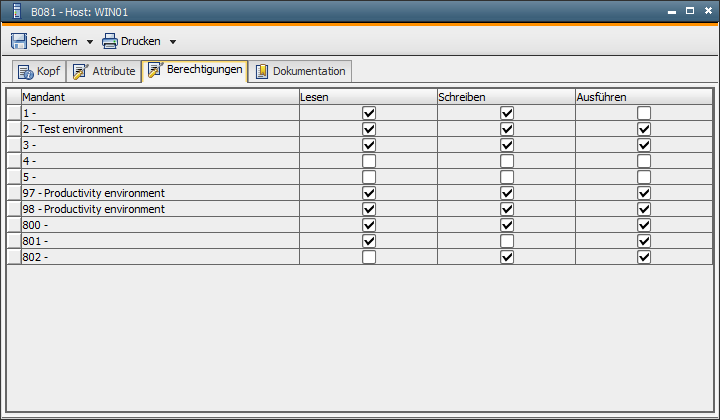The height and width of the screenshot is (420, 720).
Task: Uncheck Schreiben for Mandant 97
Action: click(x=507, y=193)
